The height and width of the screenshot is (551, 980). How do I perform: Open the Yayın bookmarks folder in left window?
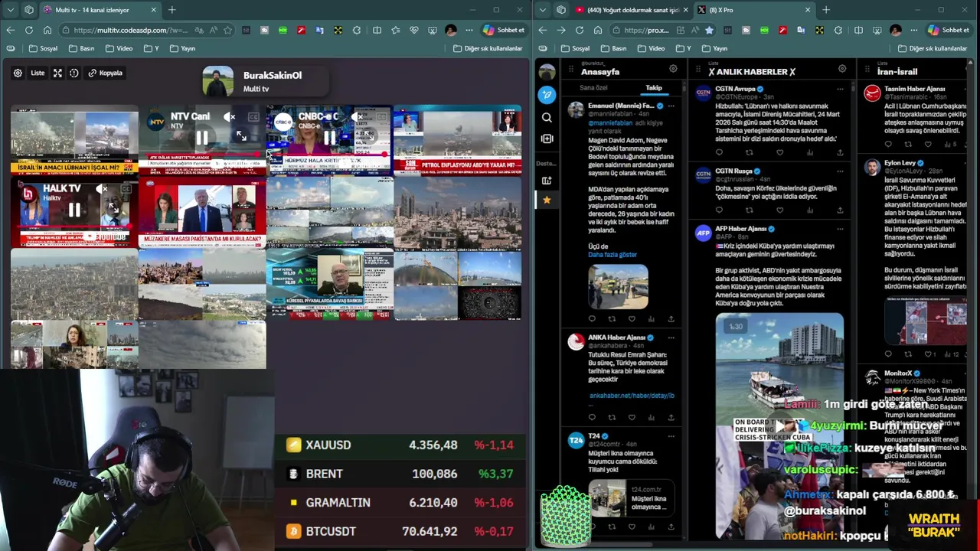tap(182, 48)
